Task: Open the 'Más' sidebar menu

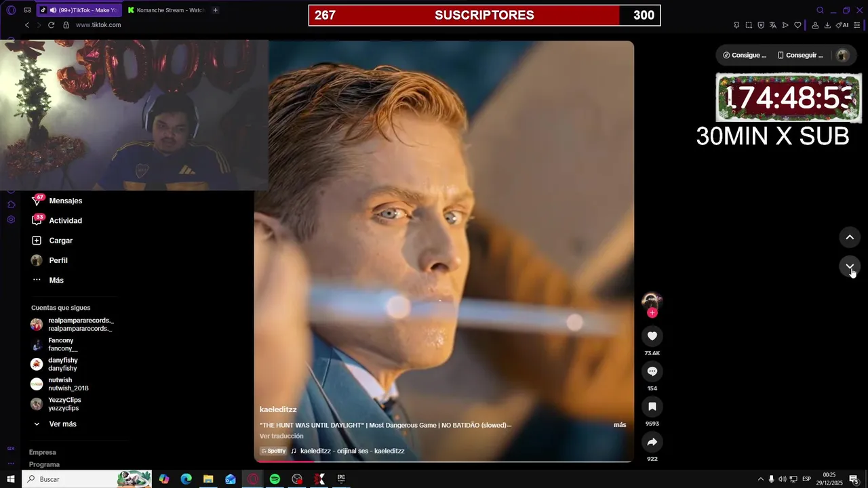Action: [47, 281]
